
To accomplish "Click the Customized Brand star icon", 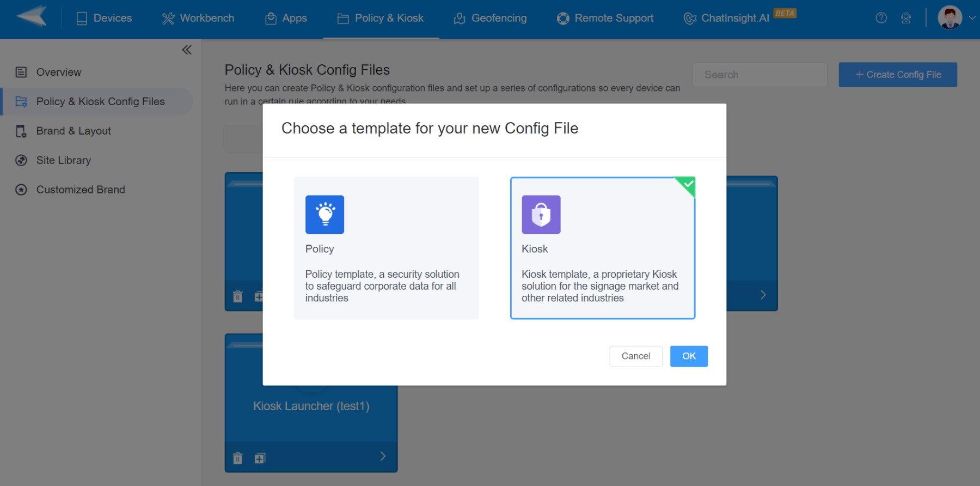I will click(x=21, y=190).
